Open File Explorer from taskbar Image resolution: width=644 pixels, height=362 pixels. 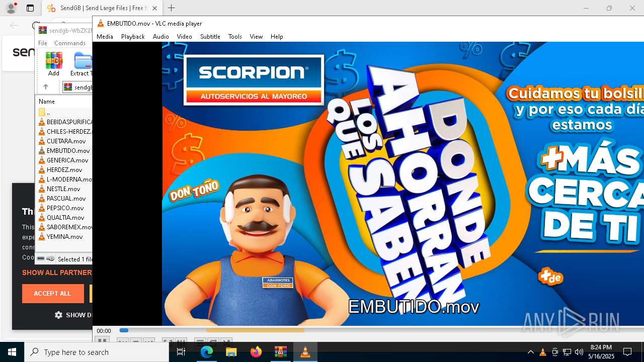pyautogui.click(x=231, y=352)
